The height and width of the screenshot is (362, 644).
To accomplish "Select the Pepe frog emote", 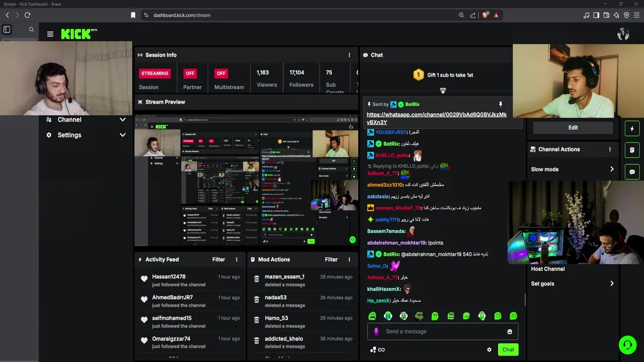I will [x=419, y=316].
